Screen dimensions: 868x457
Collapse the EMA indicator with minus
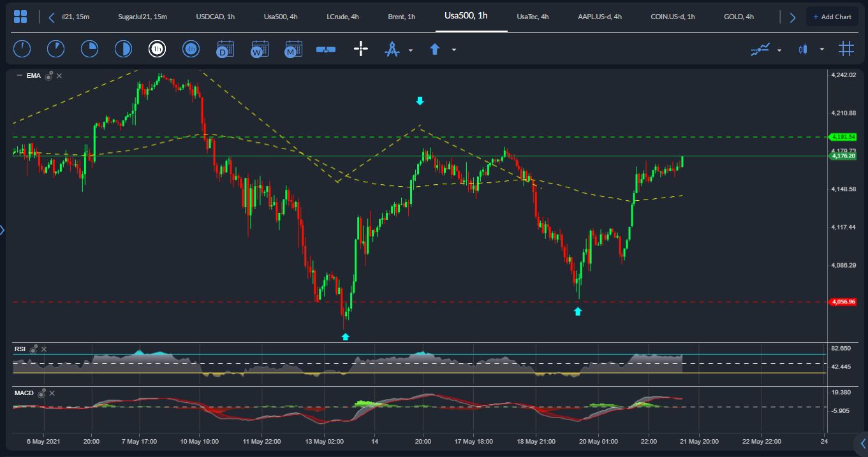point(19,76)
